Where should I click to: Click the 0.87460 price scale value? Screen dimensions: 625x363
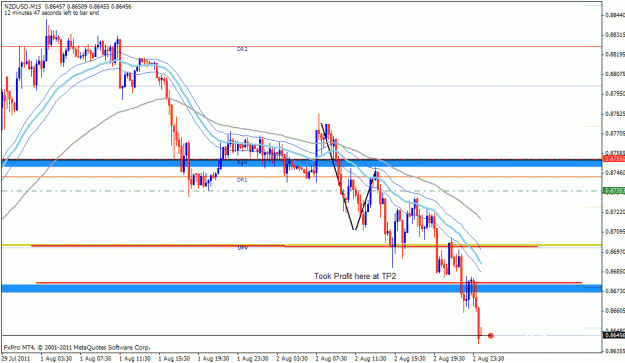coord(615,173)
